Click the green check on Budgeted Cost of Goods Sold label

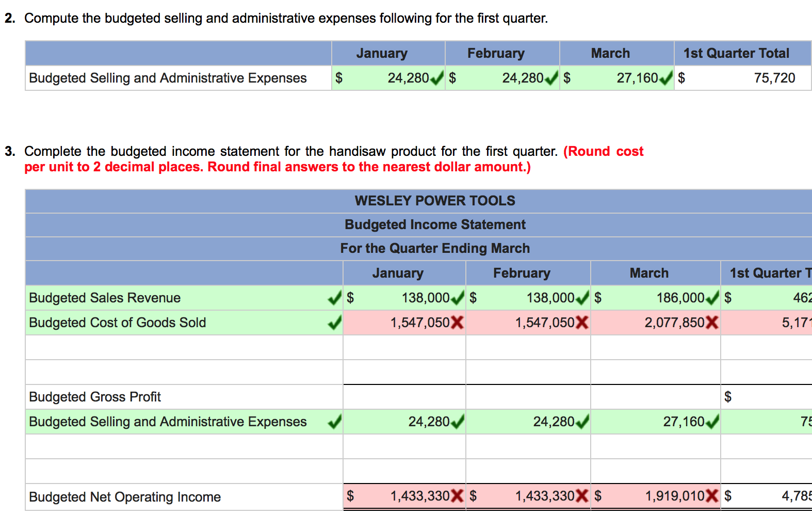tap(334, 323)
